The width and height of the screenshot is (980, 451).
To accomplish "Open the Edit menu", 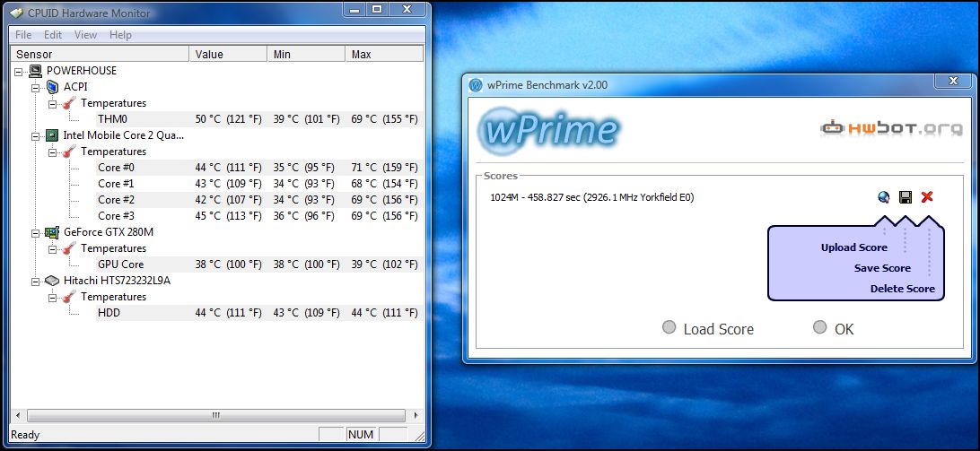I will pos(52,35).
